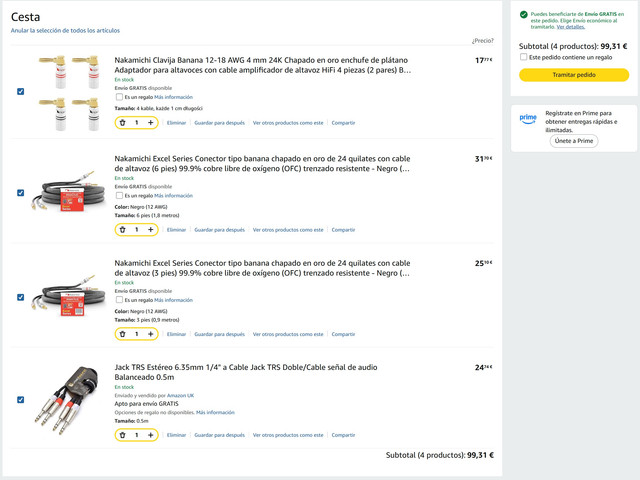This screenshot has height=480, width=640.
Task: Click the '¿Precio?' column header text
Action: click(x=482, y=41)
